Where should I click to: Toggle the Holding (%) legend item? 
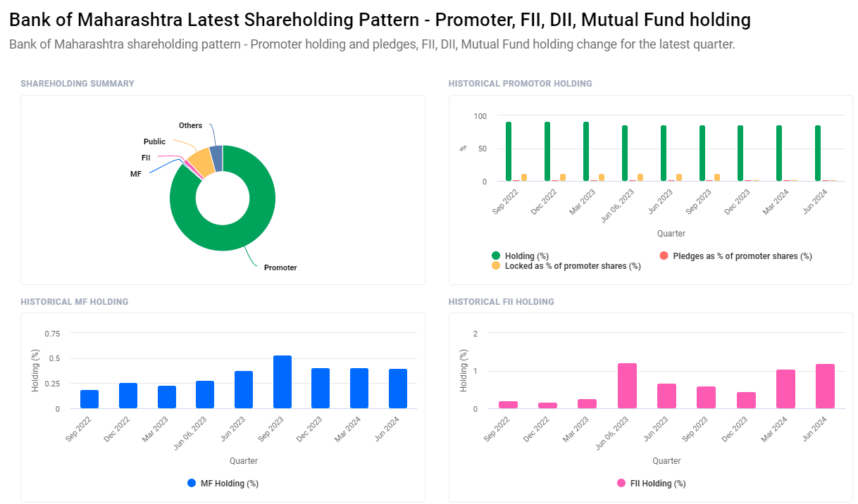pos(520,256)
